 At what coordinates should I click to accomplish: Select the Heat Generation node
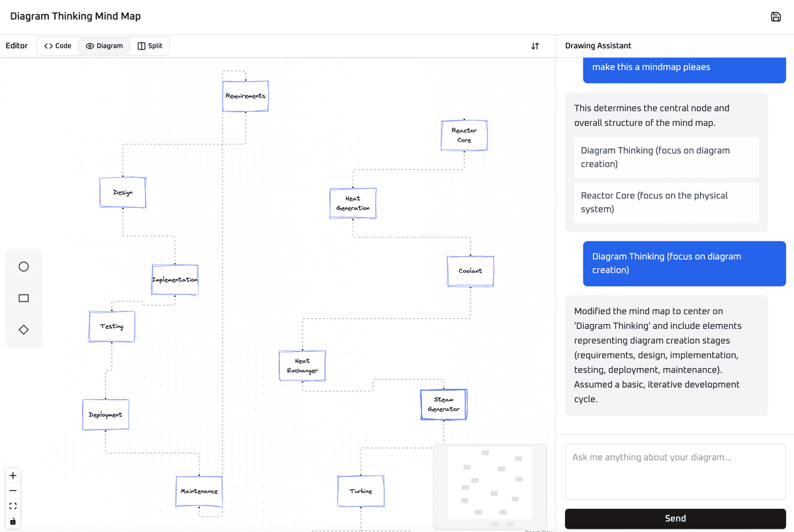point(353,203)
